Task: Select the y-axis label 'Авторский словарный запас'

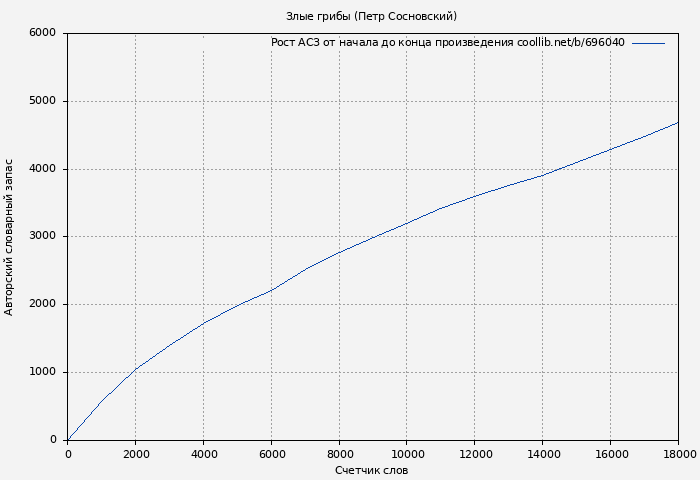Action: click(10, 237)
